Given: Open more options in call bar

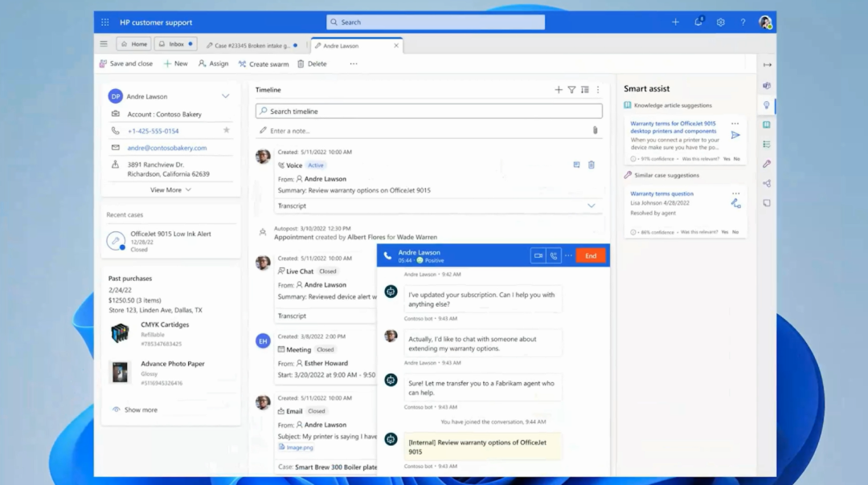Looking at the screenshot, I should [568, 255].
